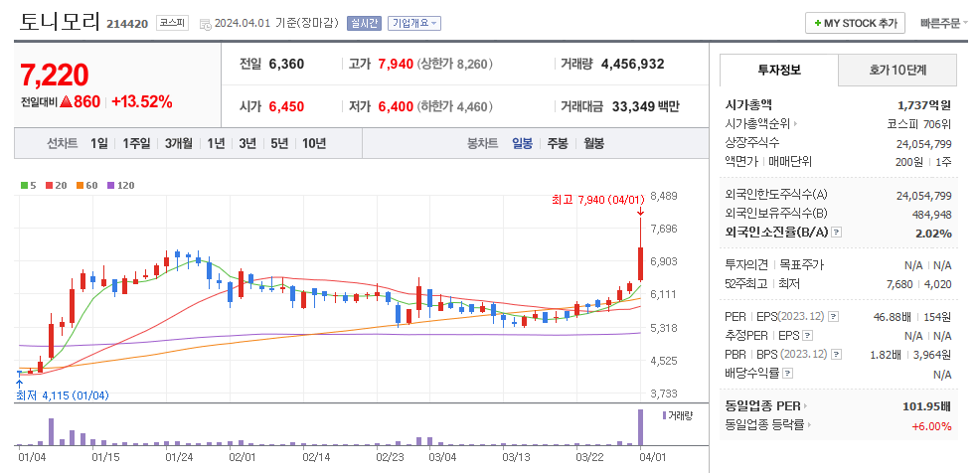Screen dimensions: 980x473
Task: Select 1년 line chart period
Action: point(216,143)
